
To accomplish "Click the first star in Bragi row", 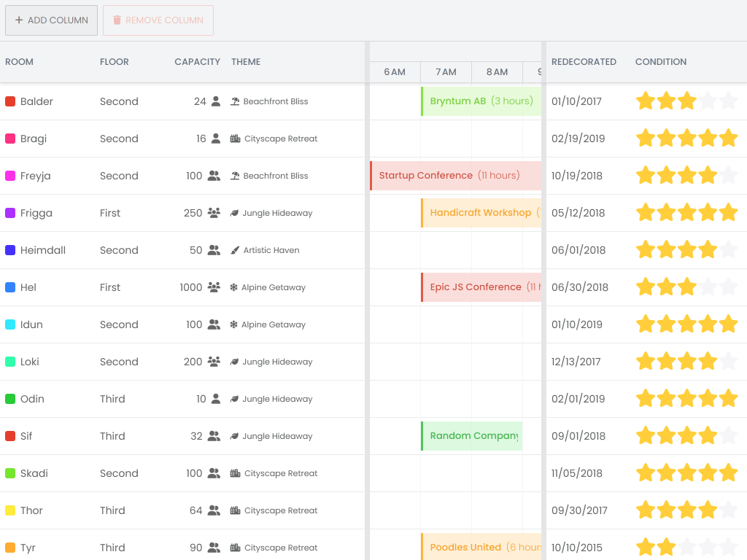I will [x=646, y=138].
